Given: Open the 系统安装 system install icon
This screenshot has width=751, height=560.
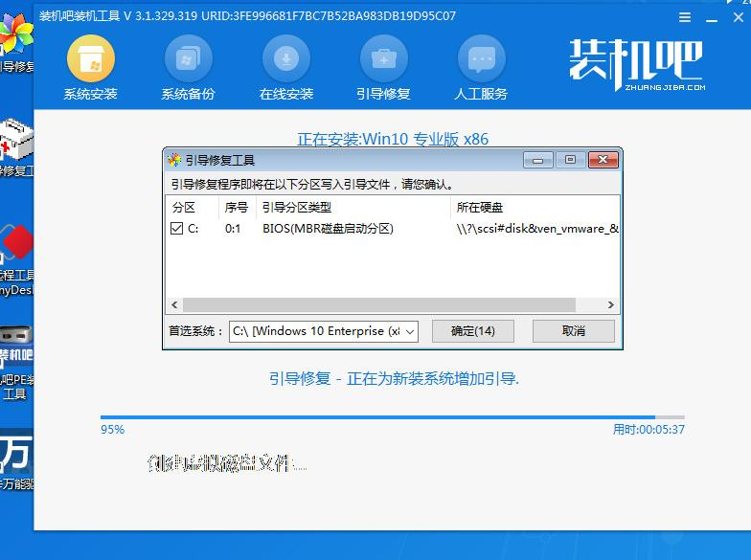Looking at the screenshot, I should click(90, 60).
